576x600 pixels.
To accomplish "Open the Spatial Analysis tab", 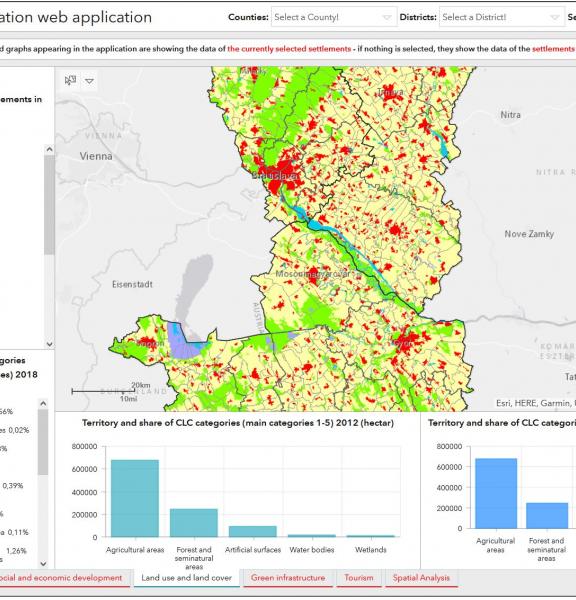I will [x=421, y=578].
